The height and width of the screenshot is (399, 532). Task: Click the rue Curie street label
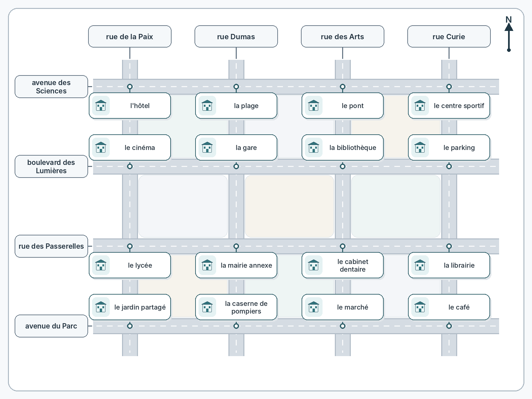click(x=449, y=37)
